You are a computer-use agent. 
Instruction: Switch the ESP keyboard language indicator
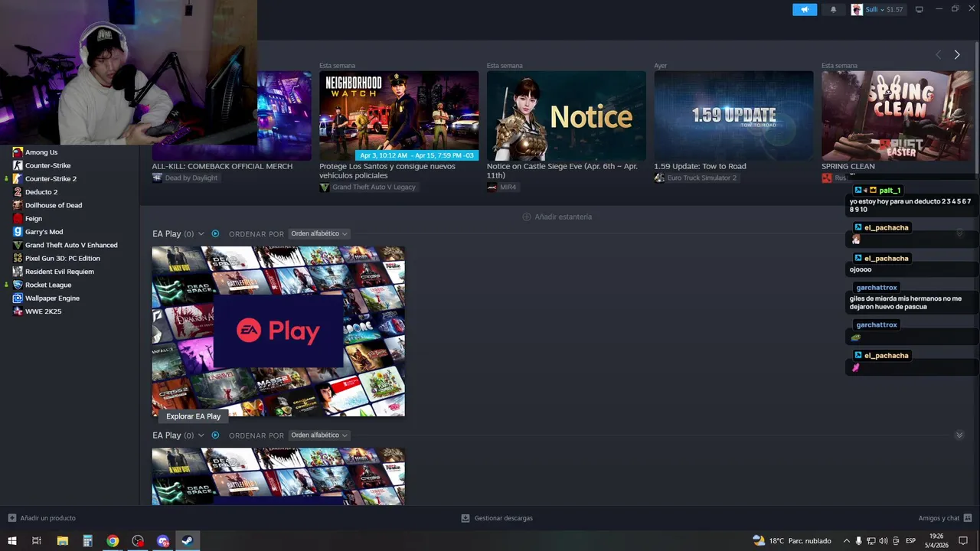[x=911, y=540]
